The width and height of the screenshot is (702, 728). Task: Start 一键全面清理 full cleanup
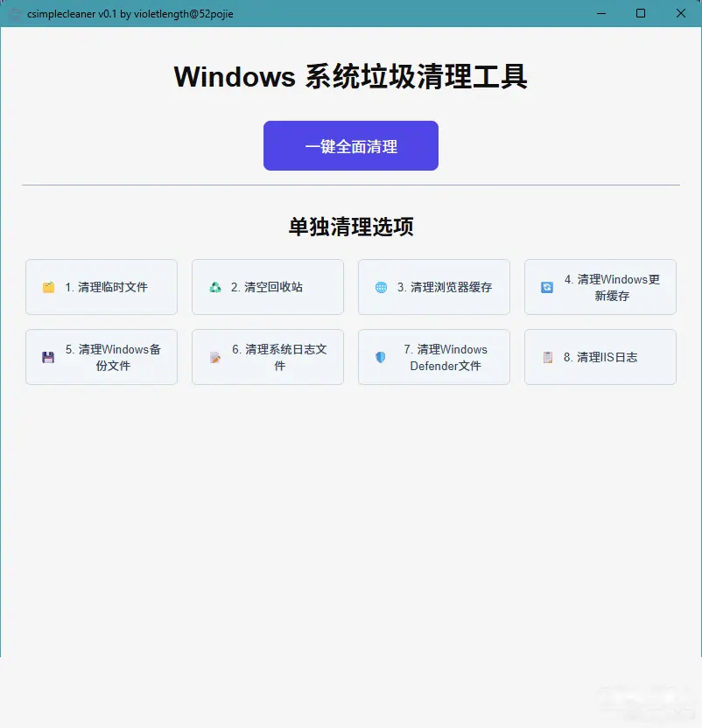click(x=351, y=146)
